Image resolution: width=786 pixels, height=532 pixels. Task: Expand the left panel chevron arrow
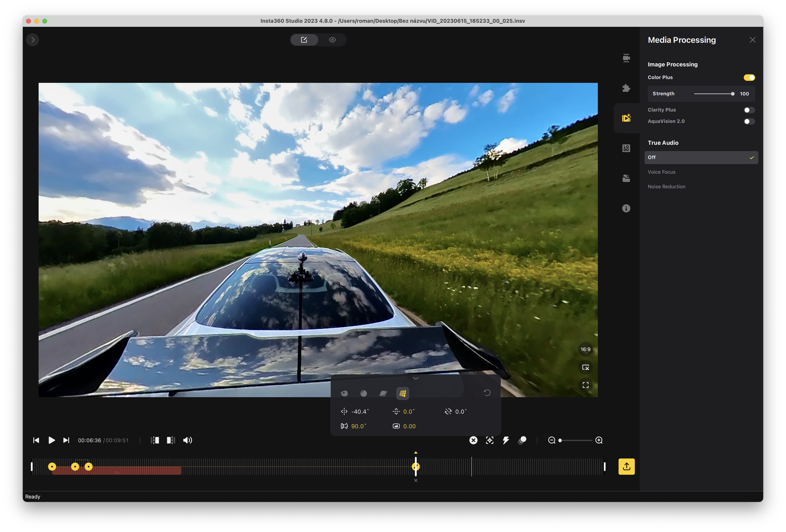coord(33,40)
